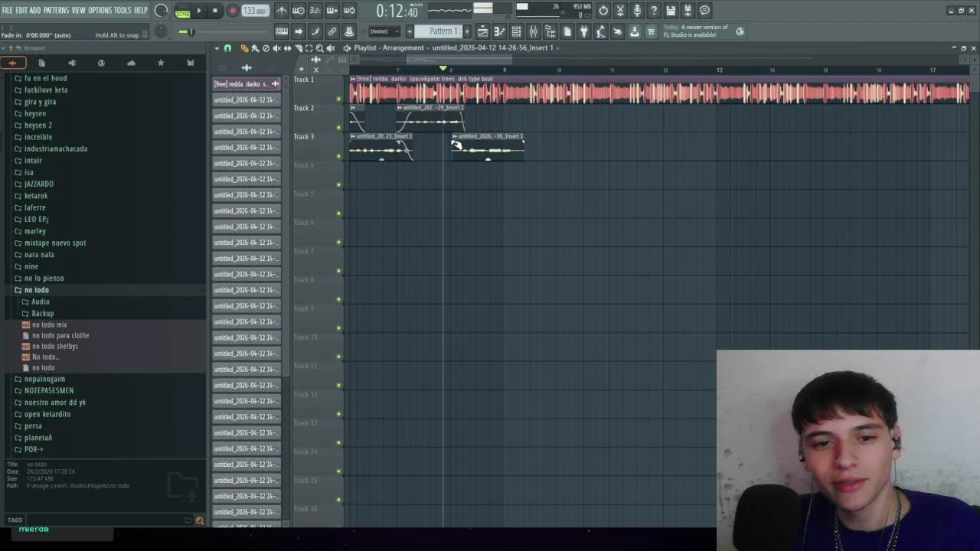
Task: Open the EDIT menu
Action: pyautogui.click(x=21, y=10)
